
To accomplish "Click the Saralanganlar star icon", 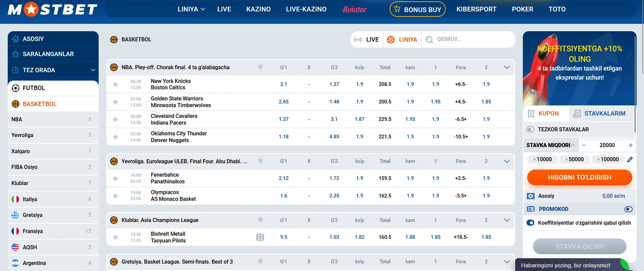I will 15,54.
